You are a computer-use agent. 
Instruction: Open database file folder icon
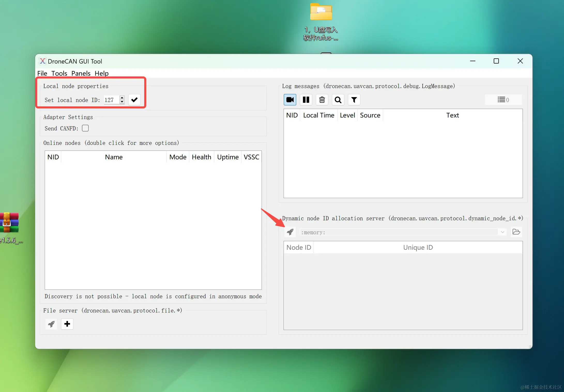click(516, 232)
